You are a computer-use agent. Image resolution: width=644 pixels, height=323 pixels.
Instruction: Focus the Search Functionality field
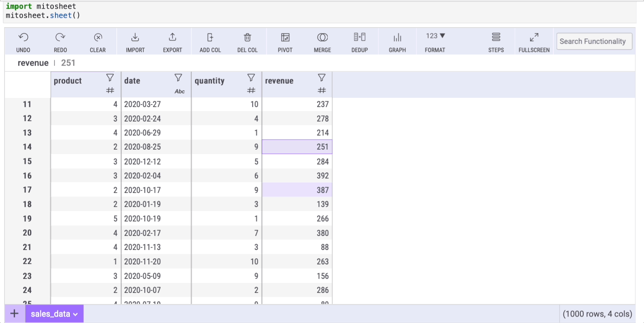594,41
